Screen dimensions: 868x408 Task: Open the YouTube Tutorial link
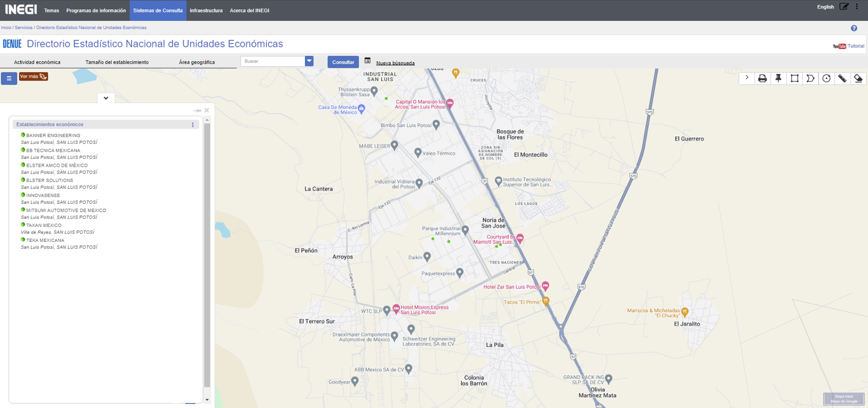coord(849,46)
